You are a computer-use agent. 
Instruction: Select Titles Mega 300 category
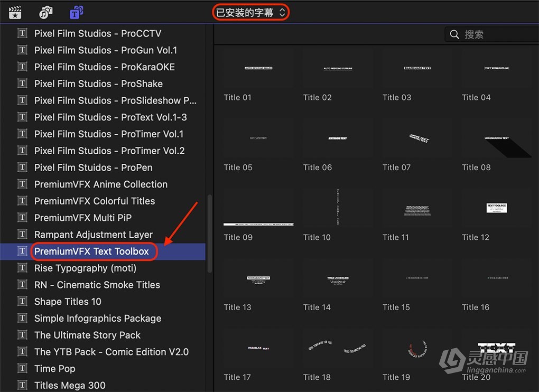pos(103,385)
